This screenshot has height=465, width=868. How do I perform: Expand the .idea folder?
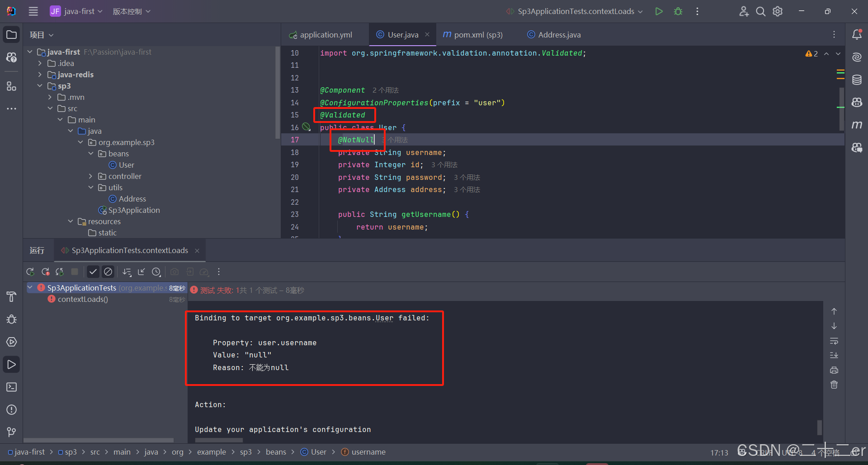pos(40,63)
